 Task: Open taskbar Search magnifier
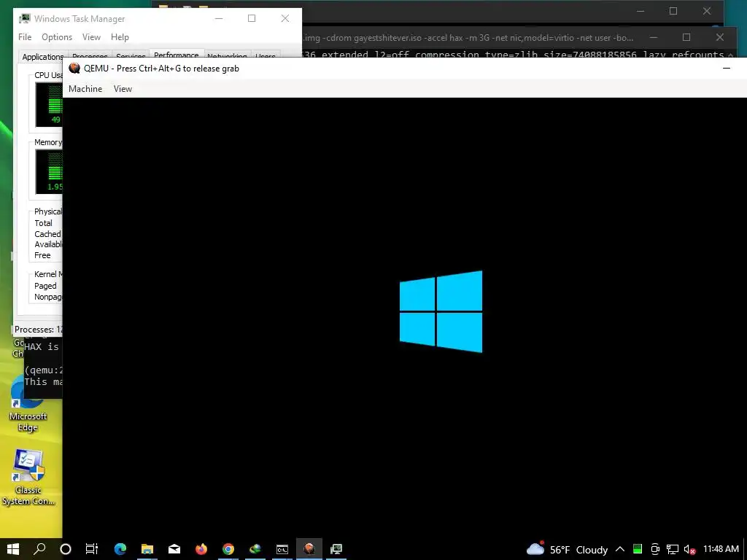click(x=39, y=549)
